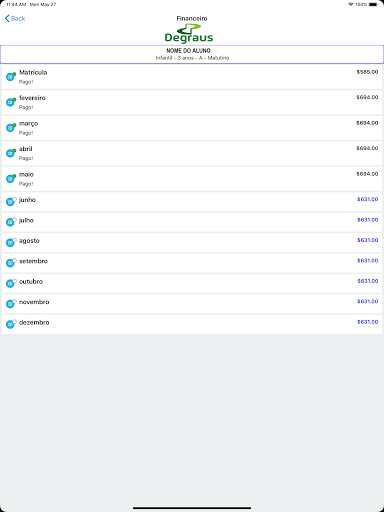Open the novembro $631.00 amount link
This screenshot has width=384, height=512.
[368, 301]
